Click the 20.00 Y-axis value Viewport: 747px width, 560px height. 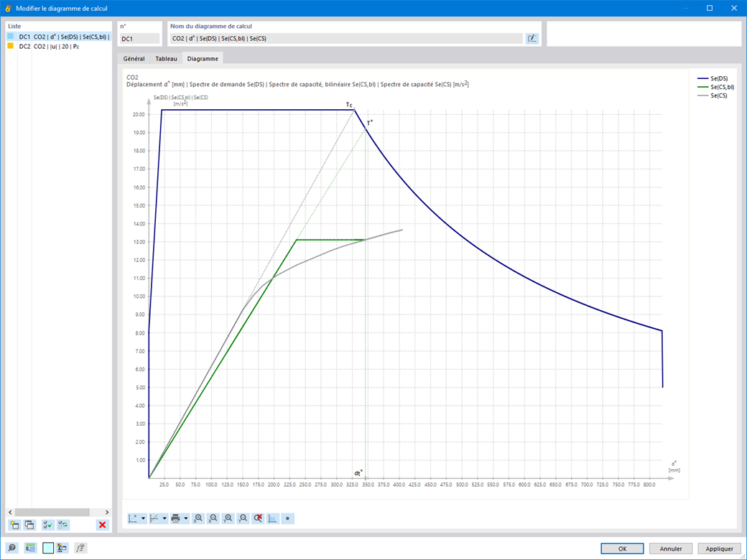coord(139,114)
